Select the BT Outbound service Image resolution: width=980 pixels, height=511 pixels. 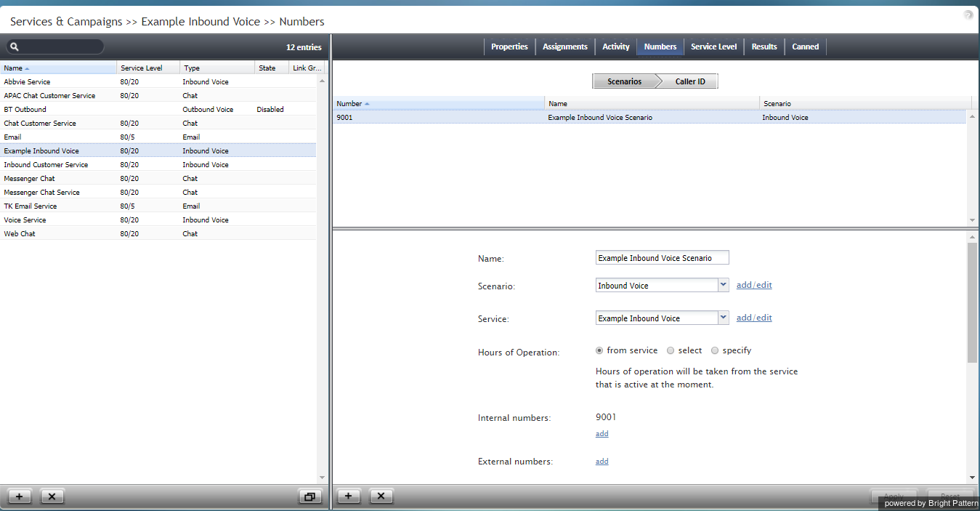158,110
